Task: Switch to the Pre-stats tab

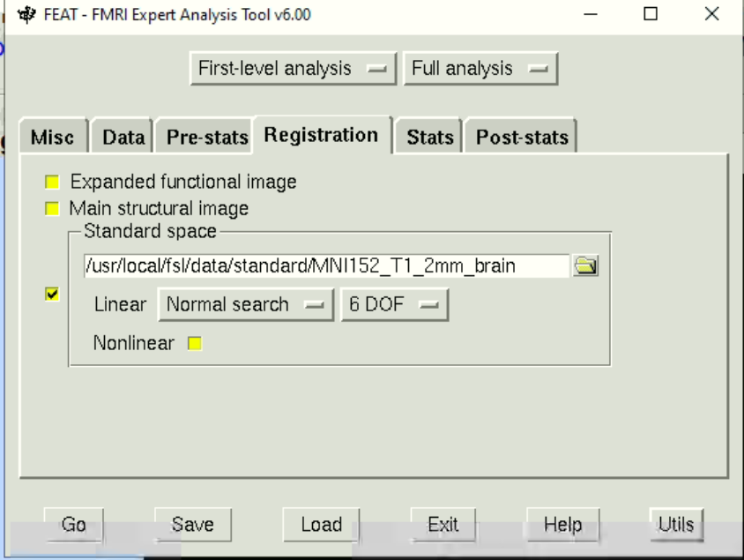Action: [x=204, y=137]
